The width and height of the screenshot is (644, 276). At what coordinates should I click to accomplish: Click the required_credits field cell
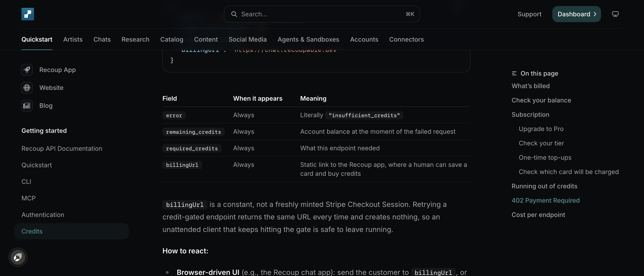pyautogui.click(x=192, y=148)
